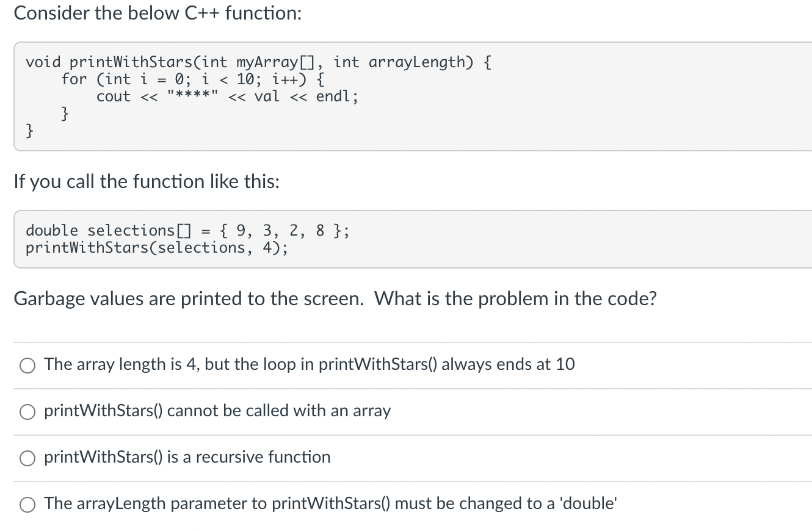Select the radio button beside 'printWithStars() is a recursive function'
Image resolution: width=812 pixels, height=531 pixels.
click(x=27, y=458)
